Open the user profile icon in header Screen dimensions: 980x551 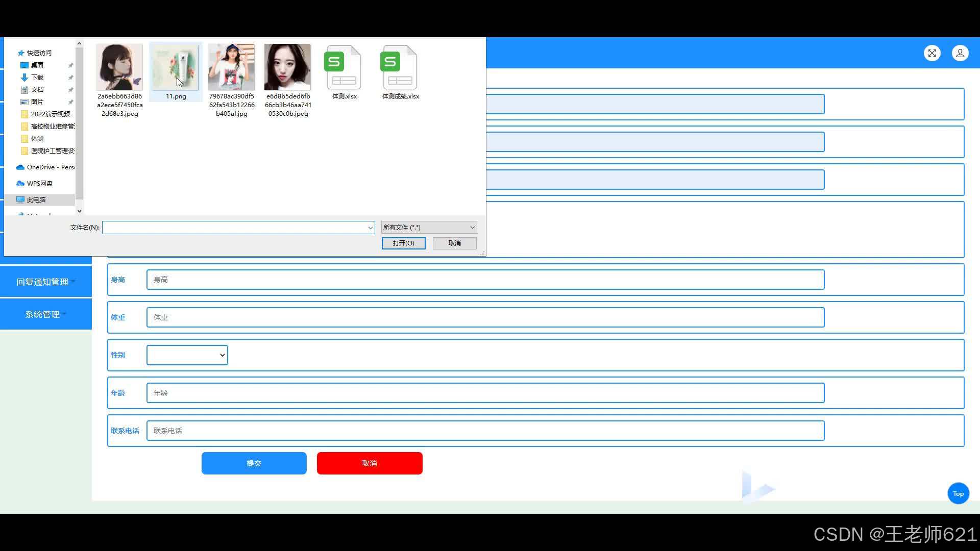tap(960, 53)
